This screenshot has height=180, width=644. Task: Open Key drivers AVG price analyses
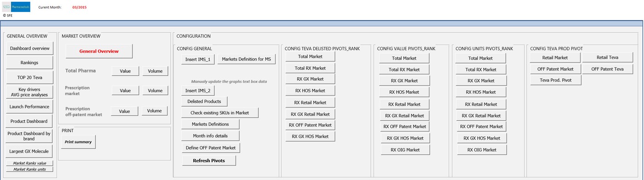(x=30, y=92)
